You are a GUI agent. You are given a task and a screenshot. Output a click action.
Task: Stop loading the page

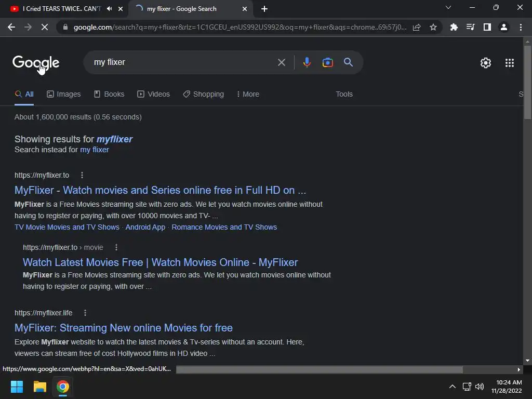[x=45, y=27]
